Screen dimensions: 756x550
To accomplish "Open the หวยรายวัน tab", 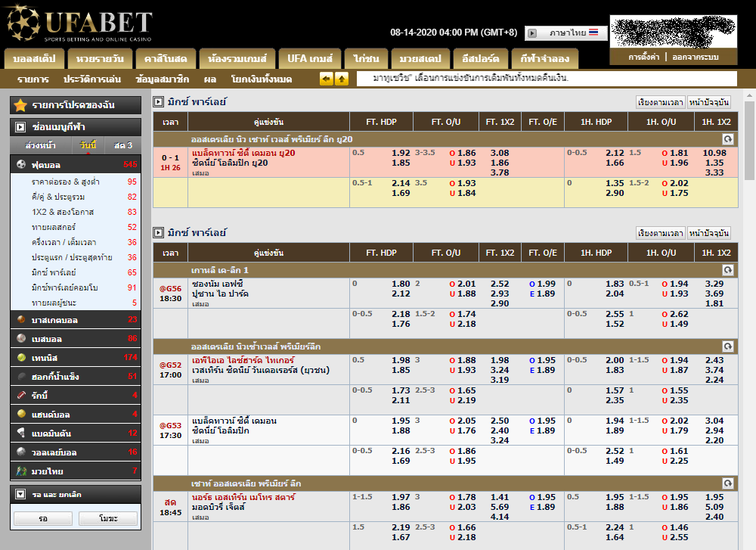I will (100, 59).
